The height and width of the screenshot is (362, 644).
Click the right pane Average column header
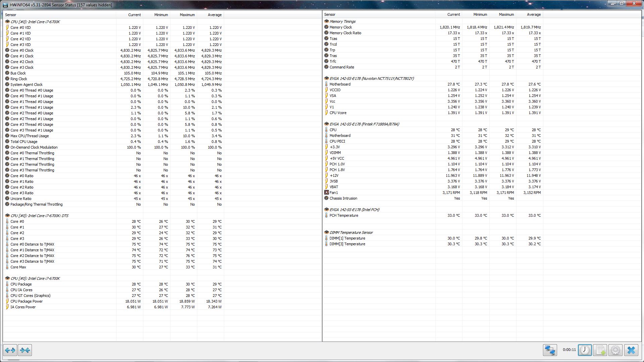pyautogui.click(x=530, y=14)
